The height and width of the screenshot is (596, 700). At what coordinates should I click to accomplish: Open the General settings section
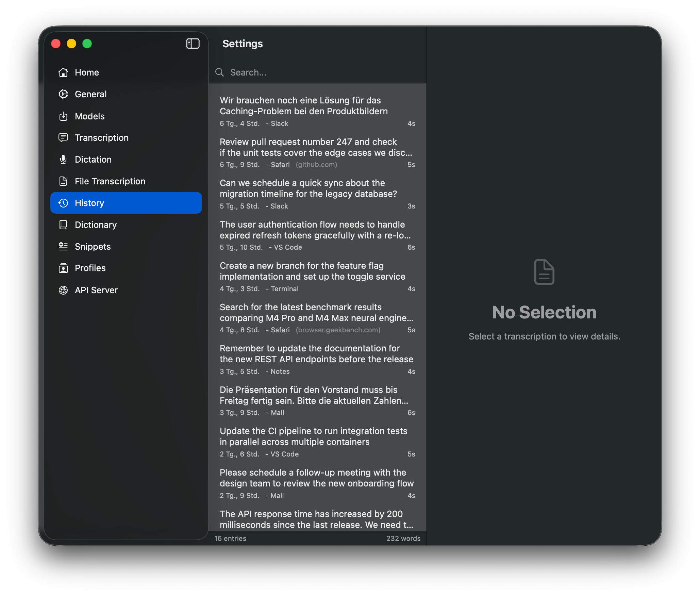tap(90, 94)
